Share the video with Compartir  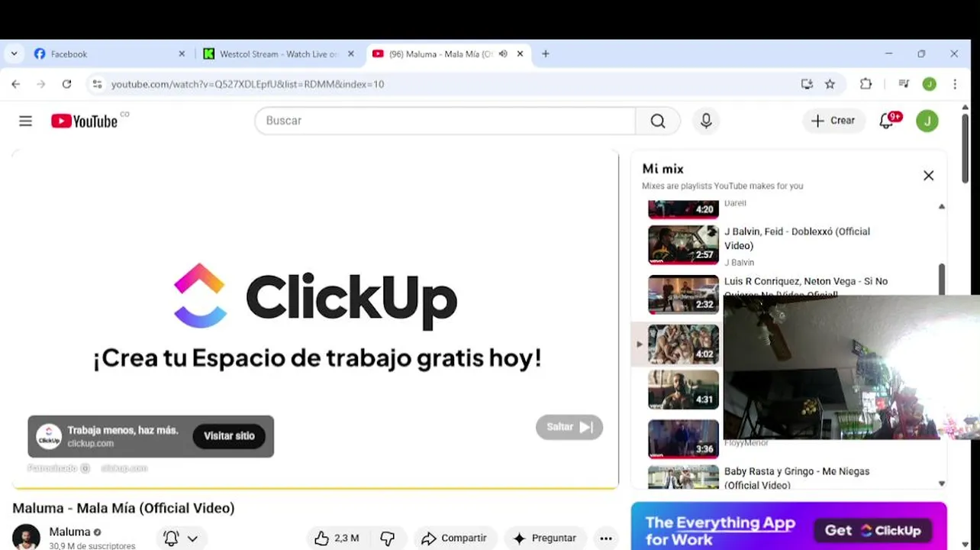[455, 539]
